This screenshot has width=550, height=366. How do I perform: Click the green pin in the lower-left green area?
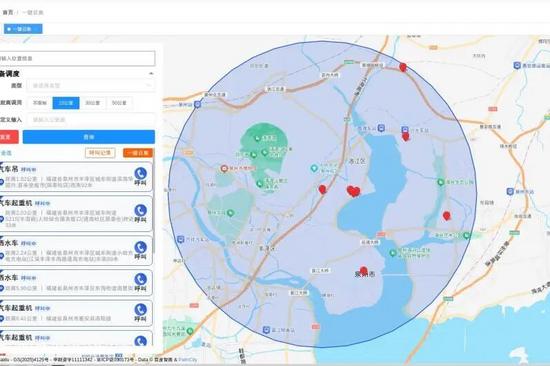point(230,213)
